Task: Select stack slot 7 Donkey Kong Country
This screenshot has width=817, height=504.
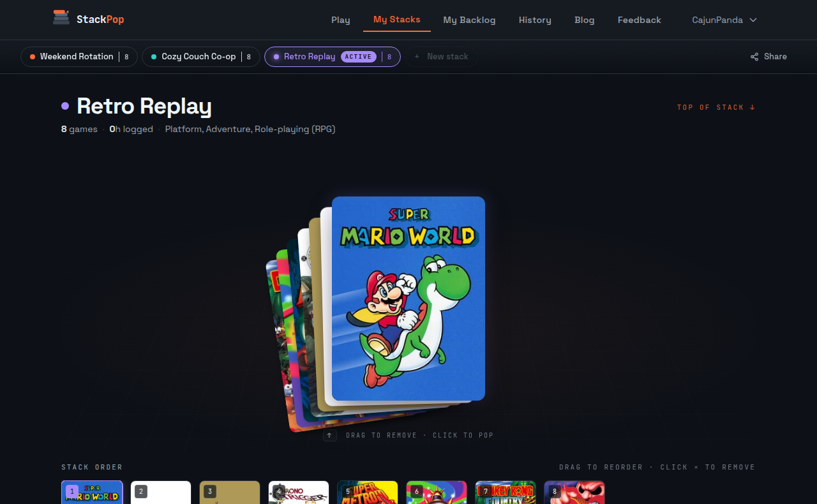Action: (506, 492)
